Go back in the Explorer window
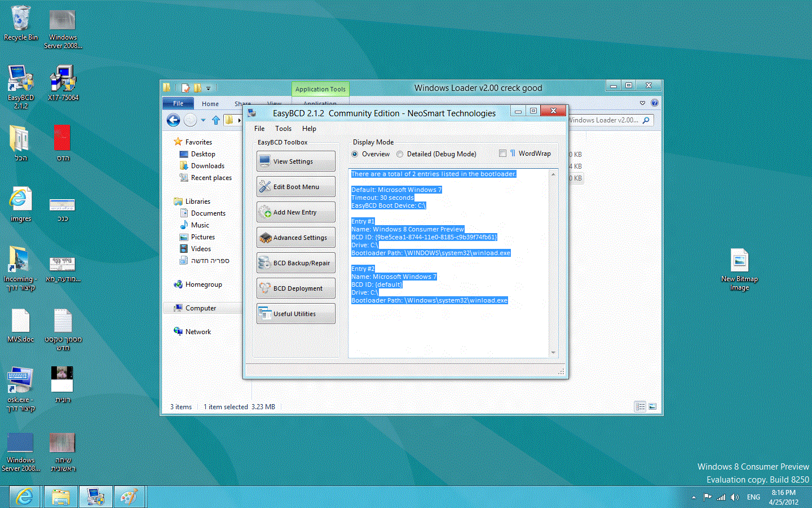This screenshot has height=508, width=812. [x=173, y=120]
